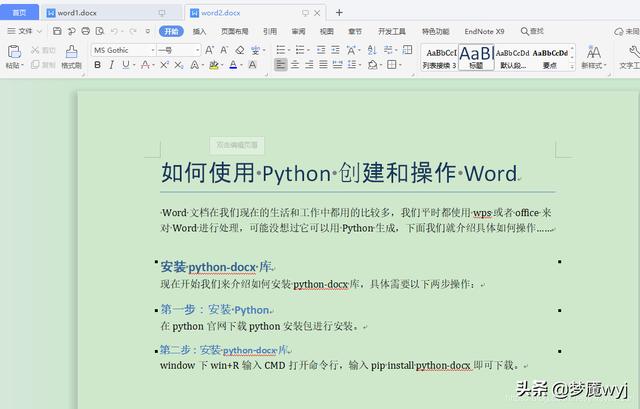Click the Print icon in quick toolbar
The image size is (640, 409).
click(x=85, y=31)
